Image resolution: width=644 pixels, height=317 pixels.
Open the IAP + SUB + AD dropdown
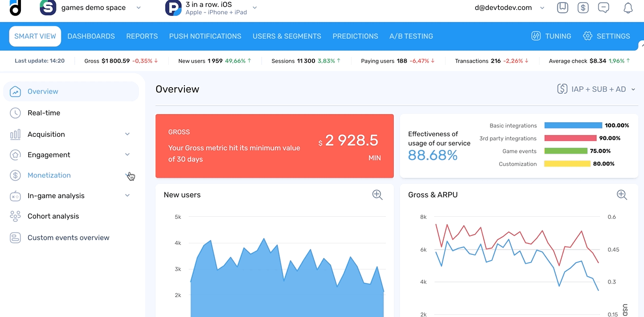(596, 89)
